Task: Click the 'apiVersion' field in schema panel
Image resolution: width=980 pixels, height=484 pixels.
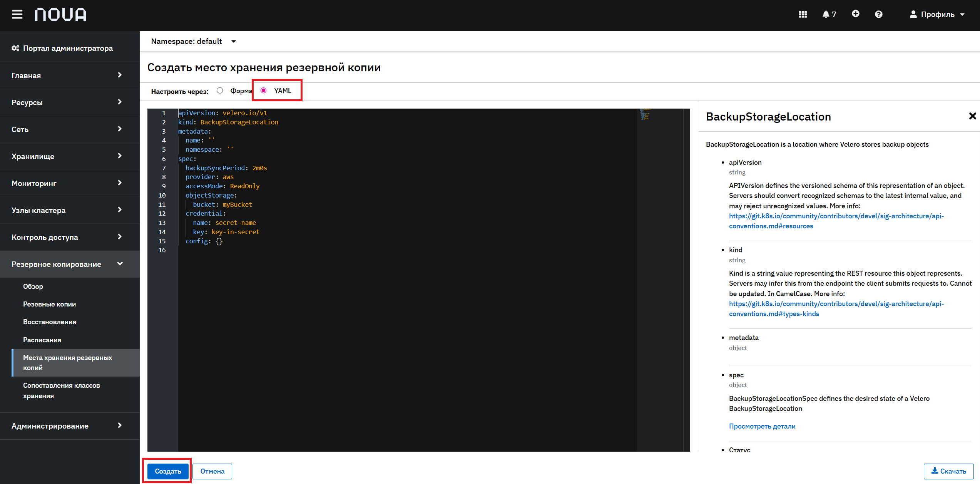Action: click(x=745, y=162)
